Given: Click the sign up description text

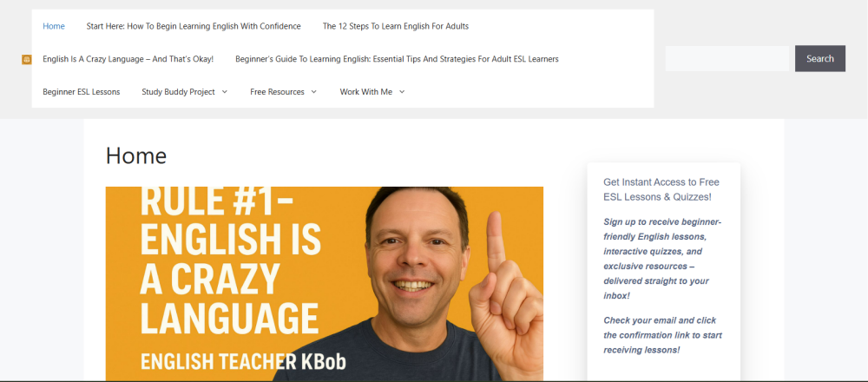Looking at the screenshot, I should [662, 259].
